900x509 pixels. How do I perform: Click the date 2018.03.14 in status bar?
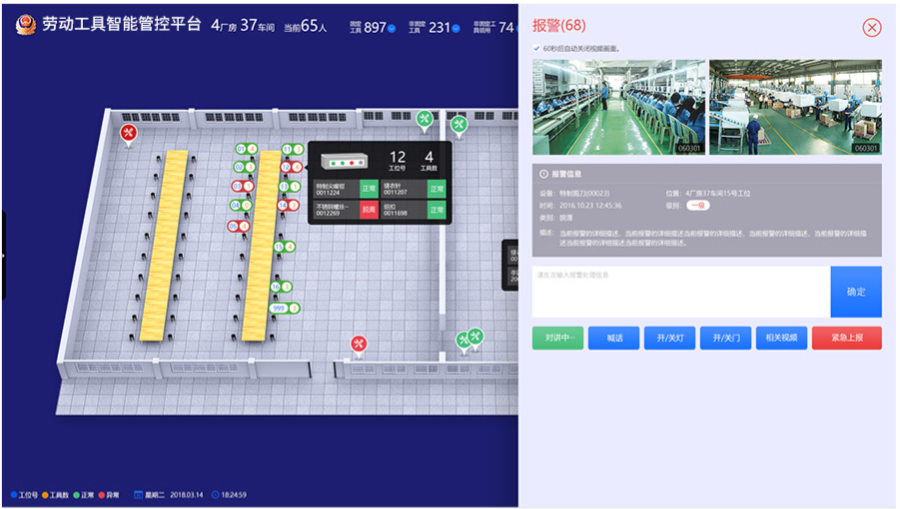(x=187, y=495)
